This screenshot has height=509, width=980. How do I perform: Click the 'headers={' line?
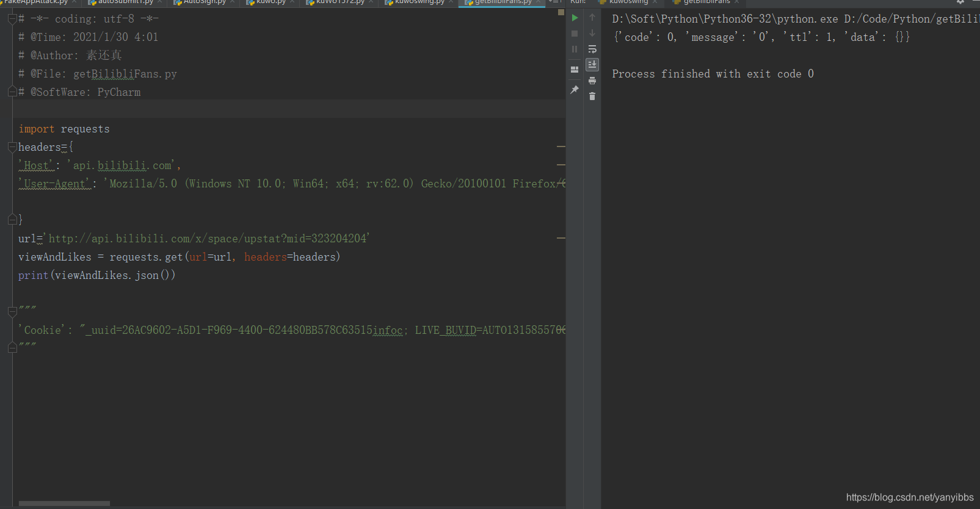click(46, 147)
